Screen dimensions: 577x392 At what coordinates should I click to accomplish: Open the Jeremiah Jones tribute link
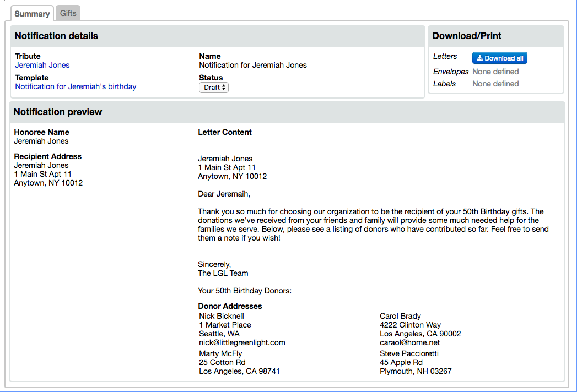[42, 65]
